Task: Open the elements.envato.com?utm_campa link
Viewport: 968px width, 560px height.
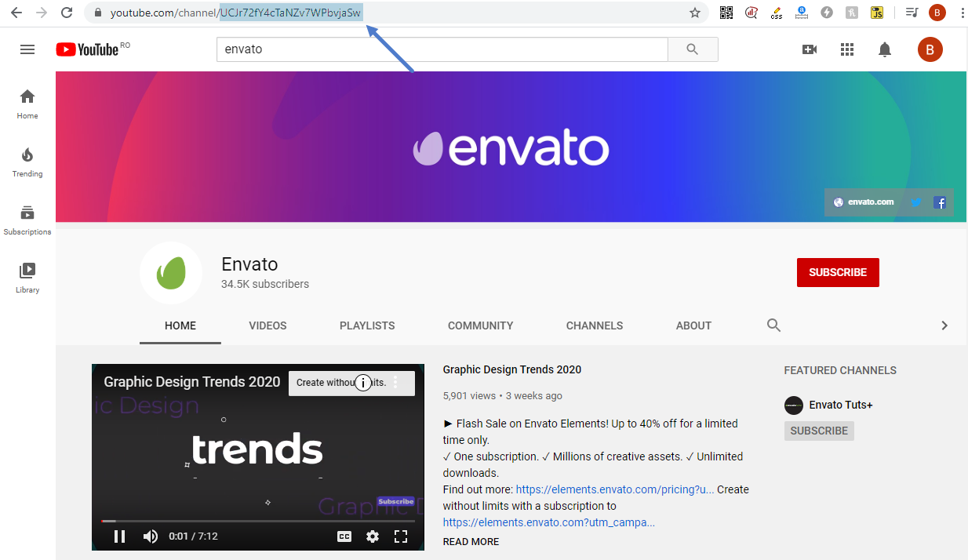Action: point(549,522)
